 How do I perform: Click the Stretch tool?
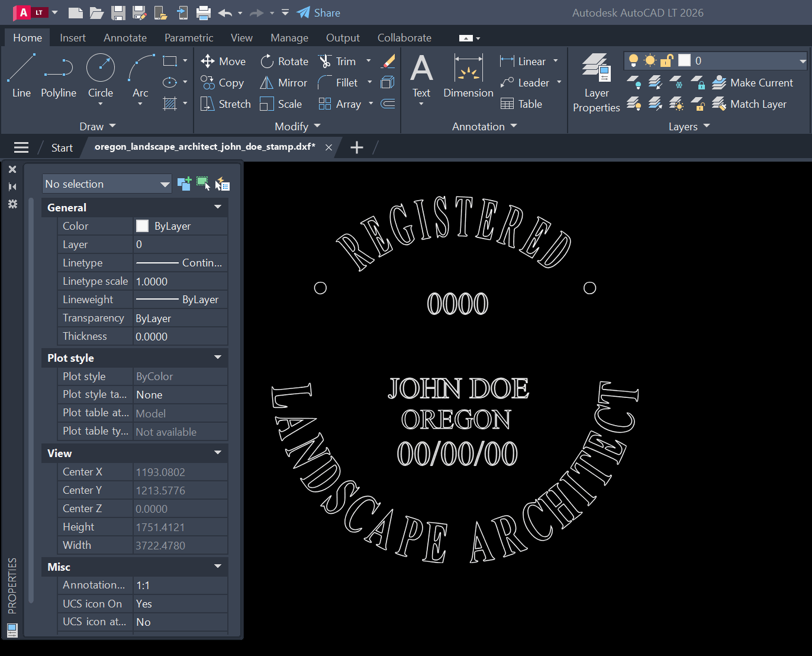tap(226, 104)
